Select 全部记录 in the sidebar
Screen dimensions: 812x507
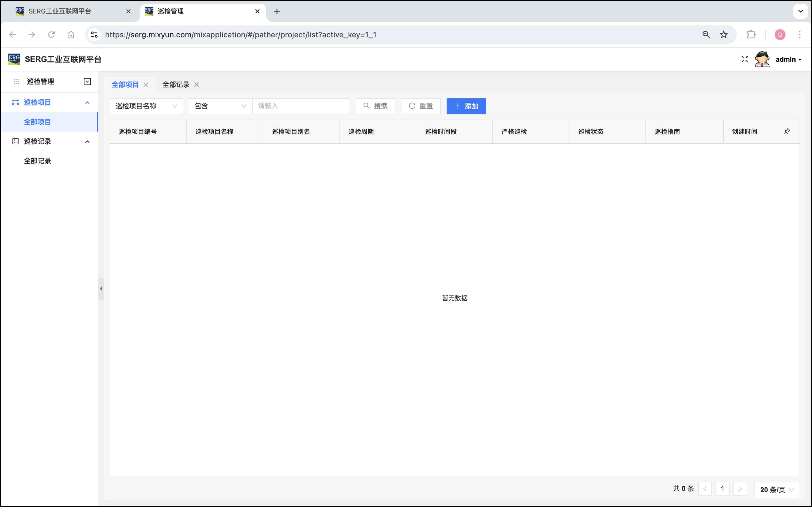coord(37,161)
